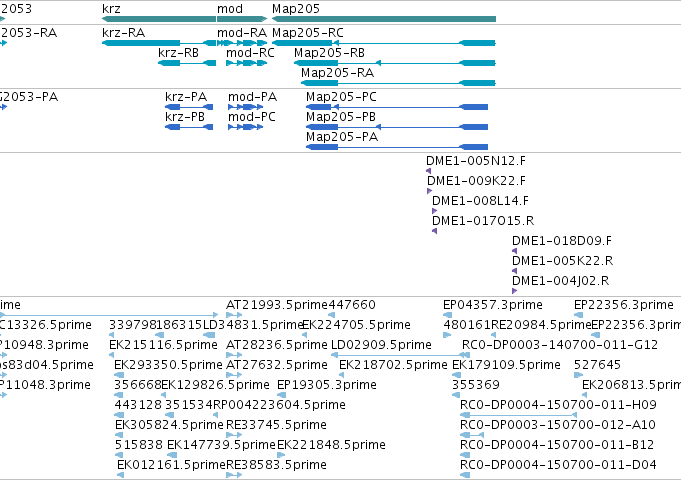Image resolution: width=681 pixels, height=480 pixels.
Task: Select the Map205-PA CDS label
Action: 342,136
